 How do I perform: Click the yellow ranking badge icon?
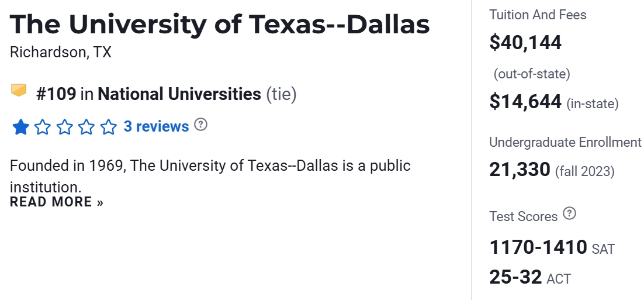pyautogui.click(x=19, y=91)
